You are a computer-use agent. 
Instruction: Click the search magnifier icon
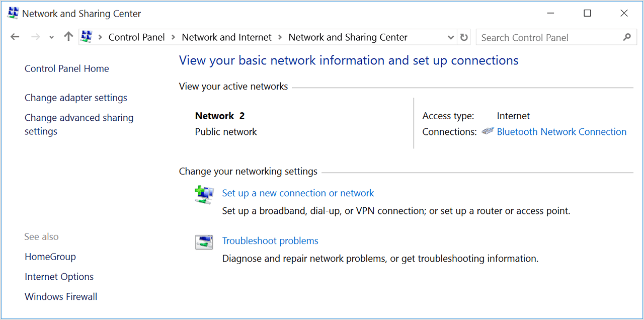coord(626,37)
